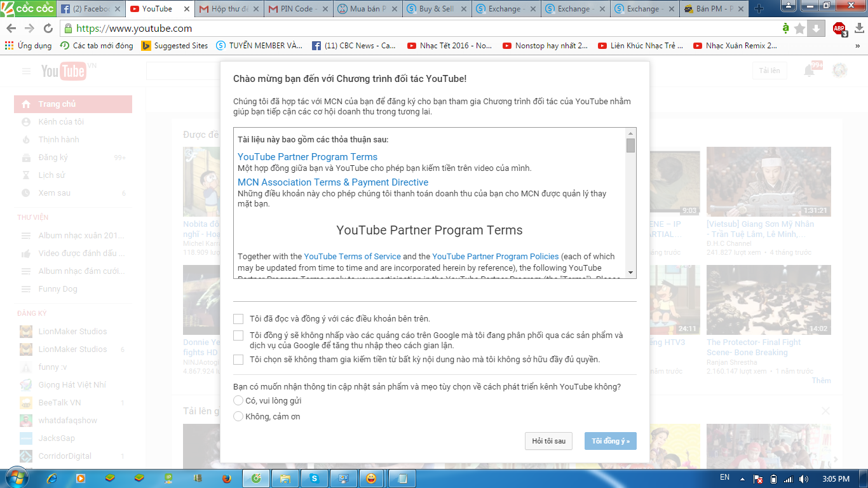The image size is (868, 488).
Task: Open the Action Center flag tray icon
Action: (x=757, y=479)
